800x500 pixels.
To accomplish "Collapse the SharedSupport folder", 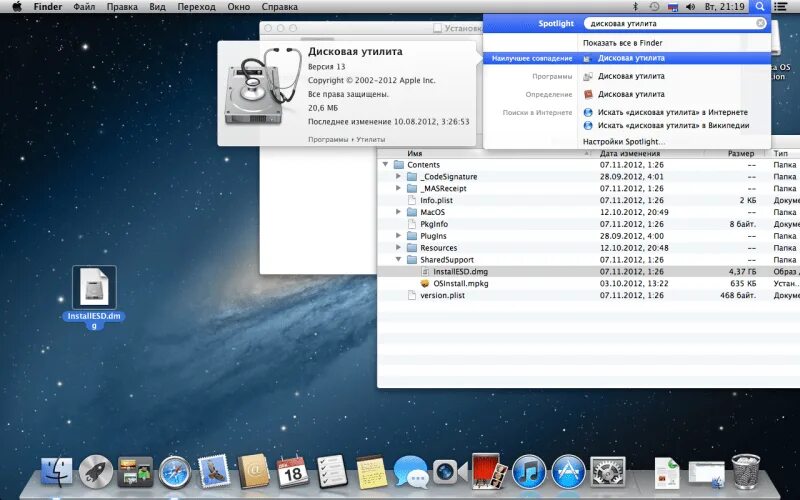I will 398,260.
